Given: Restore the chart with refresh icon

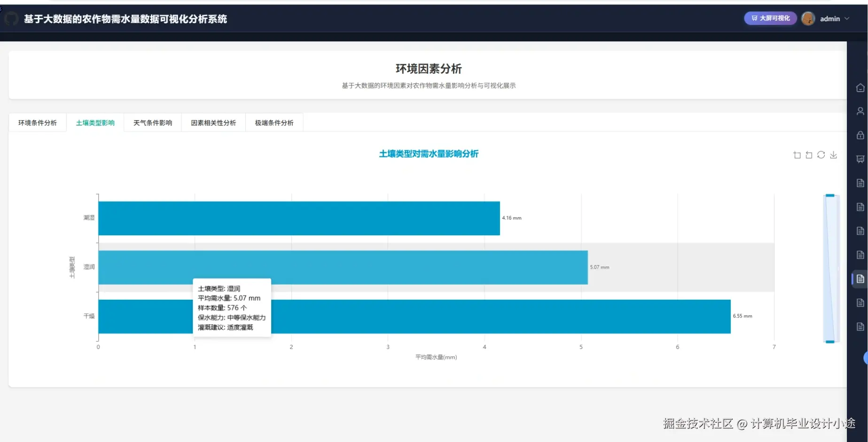Looking at the screenshot, I should pyautogui.click(x=821, y=155).
